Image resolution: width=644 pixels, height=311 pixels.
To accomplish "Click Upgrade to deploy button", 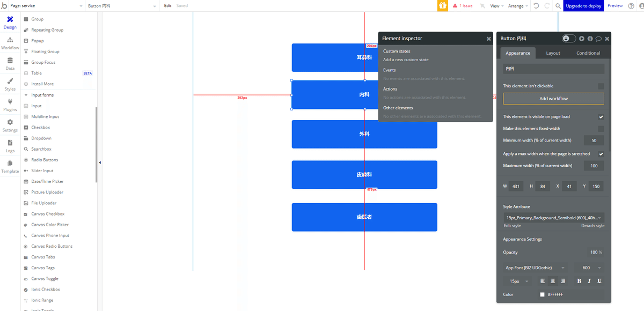I will pos(583,6).
